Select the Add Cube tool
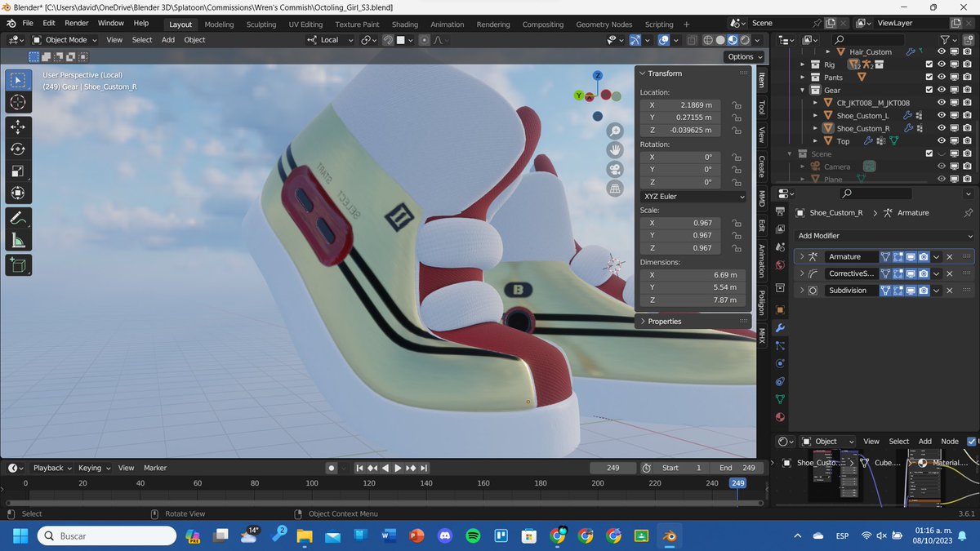The image size is (980, 551). tap(19, 265)
